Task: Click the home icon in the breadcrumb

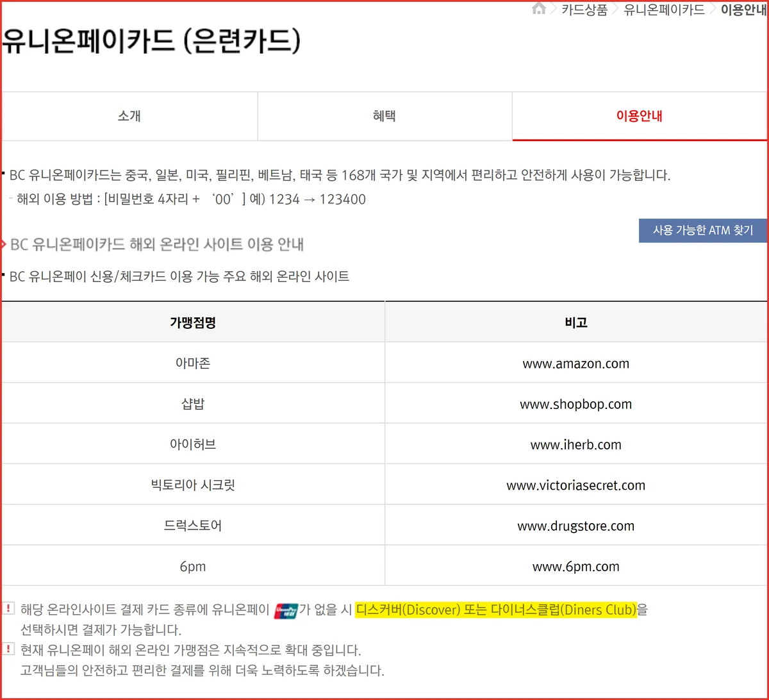Action: click(x=539, y=9)
